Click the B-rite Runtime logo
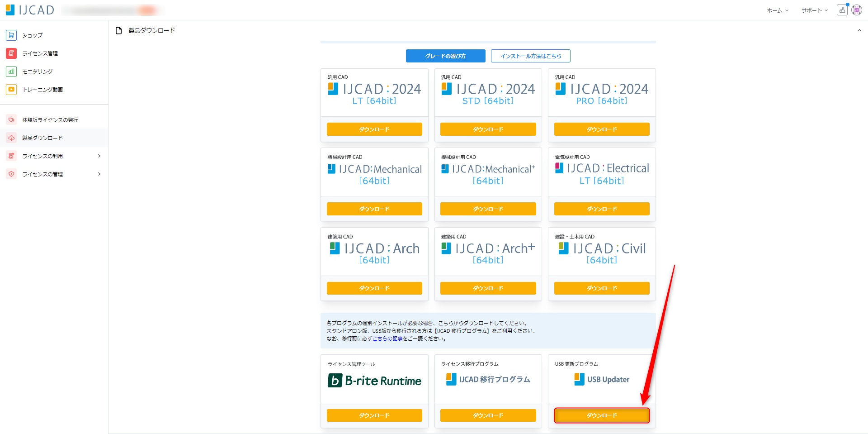Viewport: 868px width, 434px height. tap(374, 381)
